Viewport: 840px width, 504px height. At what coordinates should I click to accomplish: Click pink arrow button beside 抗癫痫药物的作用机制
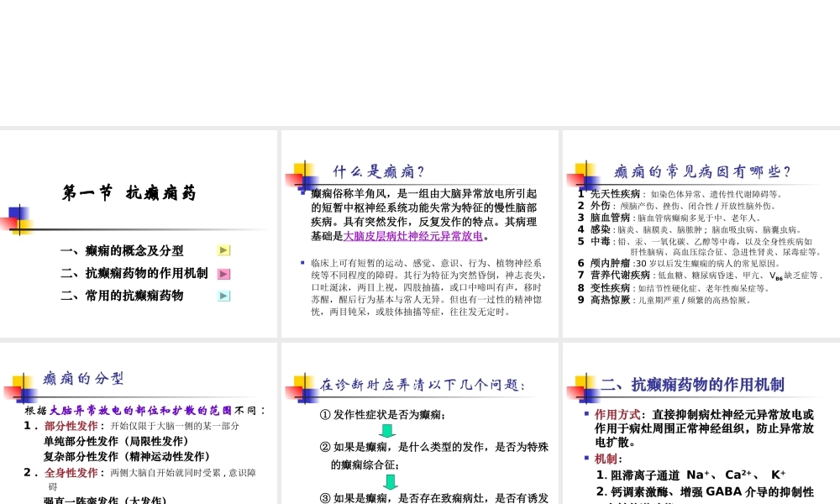[223, 273]
